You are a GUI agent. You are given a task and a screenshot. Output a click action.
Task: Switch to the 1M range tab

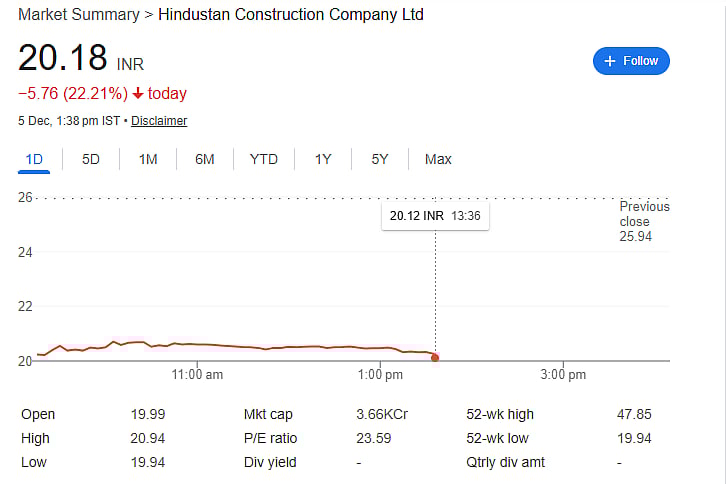148,159
